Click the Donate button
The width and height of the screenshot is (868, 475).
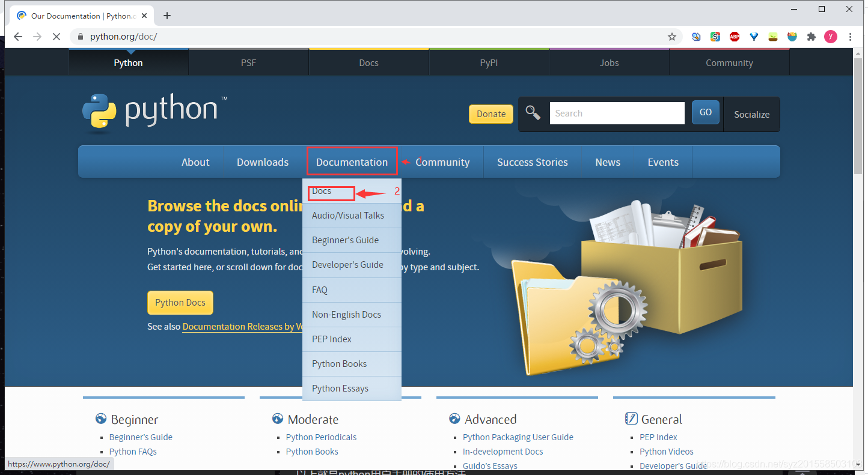click(491, 114)
